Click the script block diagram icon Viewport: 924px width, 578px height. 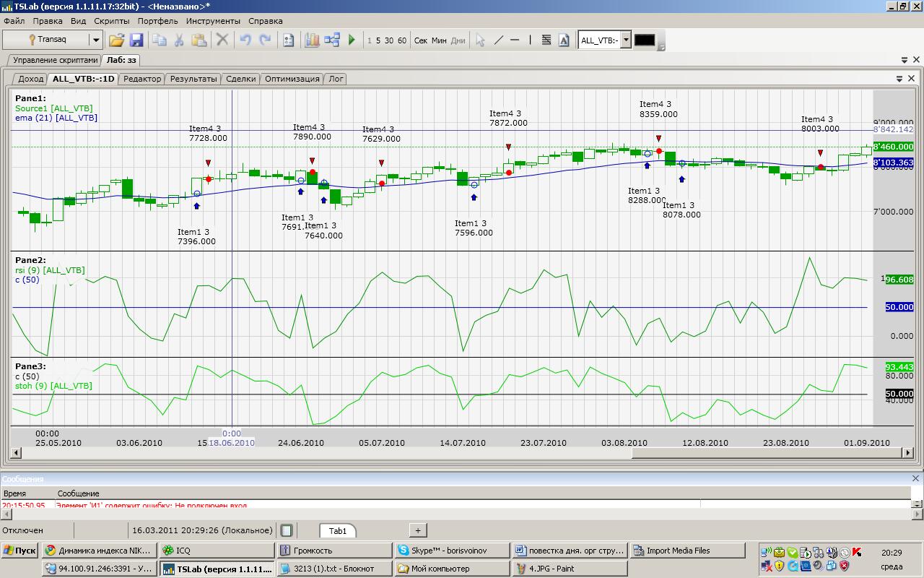[x=332, y=40]
